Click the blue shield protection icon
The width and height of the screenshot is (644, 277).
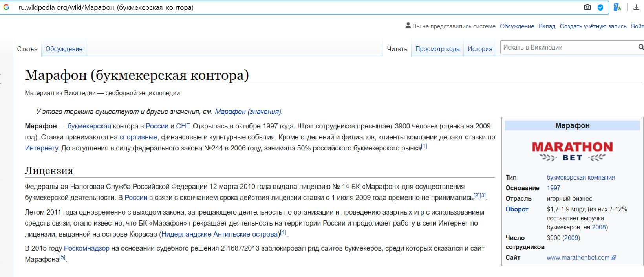600,7
